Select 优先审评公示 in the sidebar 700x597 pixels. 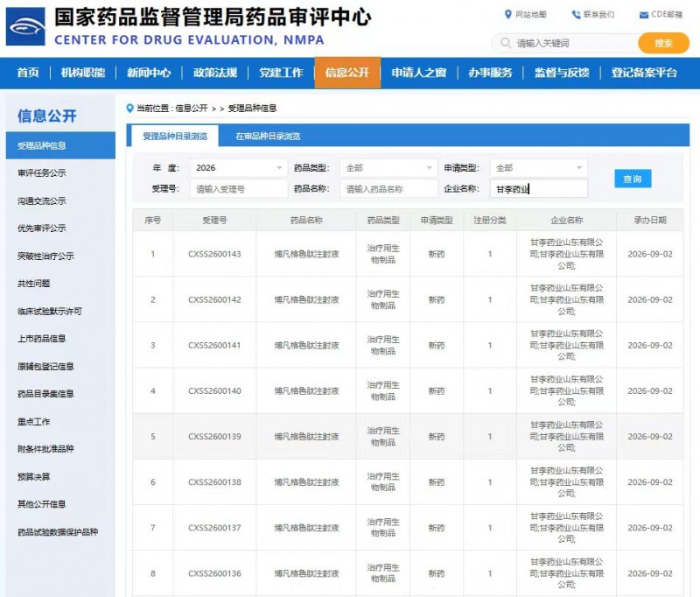point(42,228)
